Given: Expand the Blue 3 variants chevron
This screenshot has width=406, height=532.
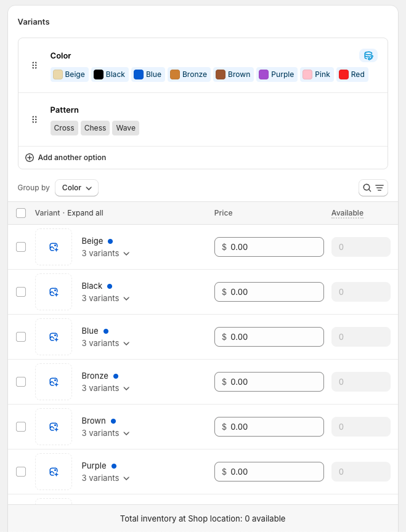Looking at the screenshot, I should click(x=126, y=343).
